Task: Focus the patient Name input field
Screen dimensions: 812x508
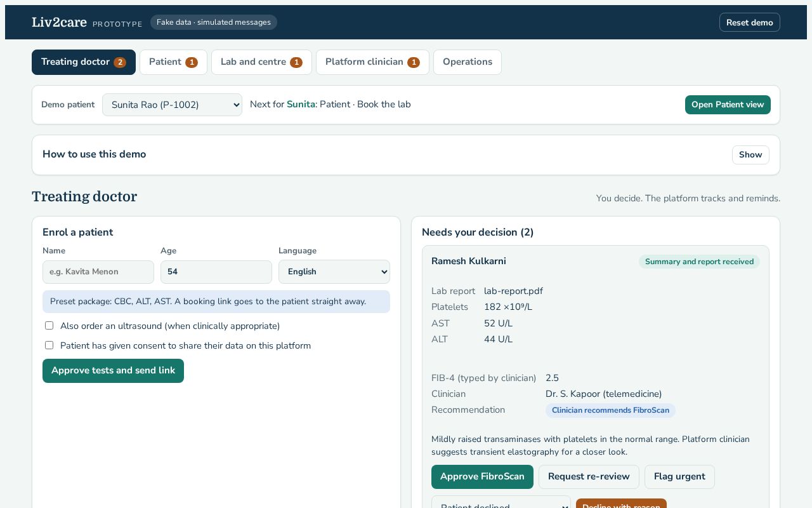Action: (x=98, y=272)
